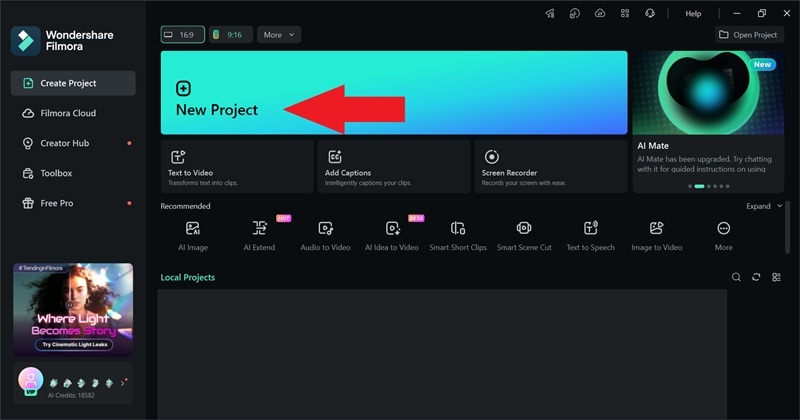Viewport: 800px width, 420px height.
Task: Switch local projects view layout
Action: [776, 277]
